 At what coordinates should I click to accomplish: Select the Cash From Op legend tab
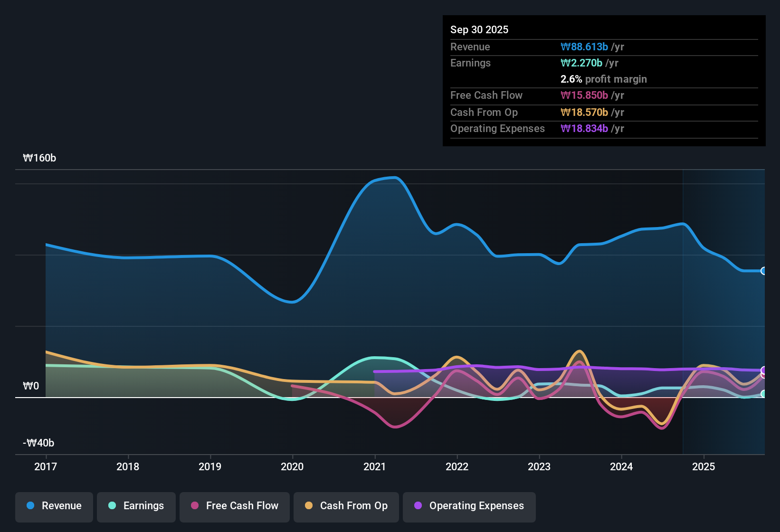tap(346, 506)
